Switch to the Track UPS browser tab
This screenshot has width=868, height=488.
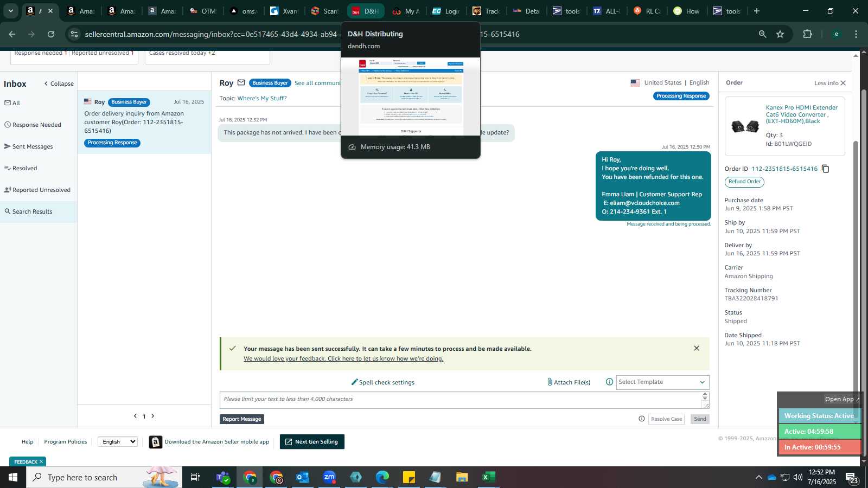(x=487, y=11)
